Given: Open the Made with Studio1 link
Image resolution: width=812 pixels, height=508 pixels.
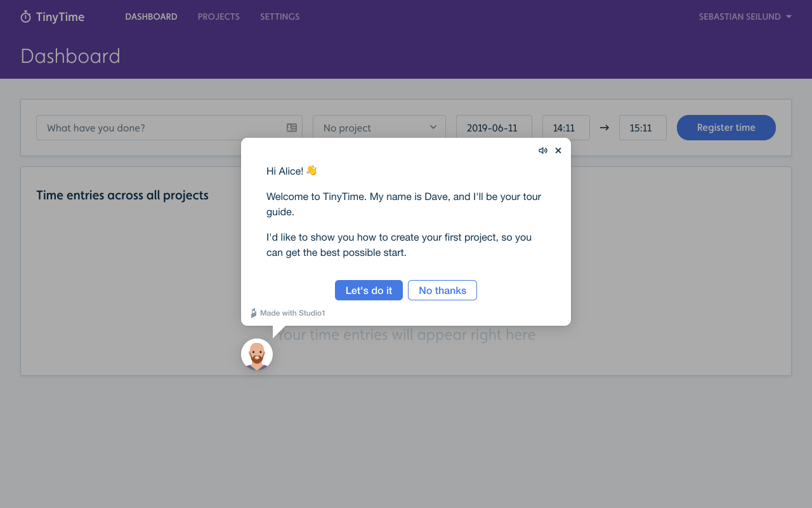Looking at the screenshot, I should [288, 313].
